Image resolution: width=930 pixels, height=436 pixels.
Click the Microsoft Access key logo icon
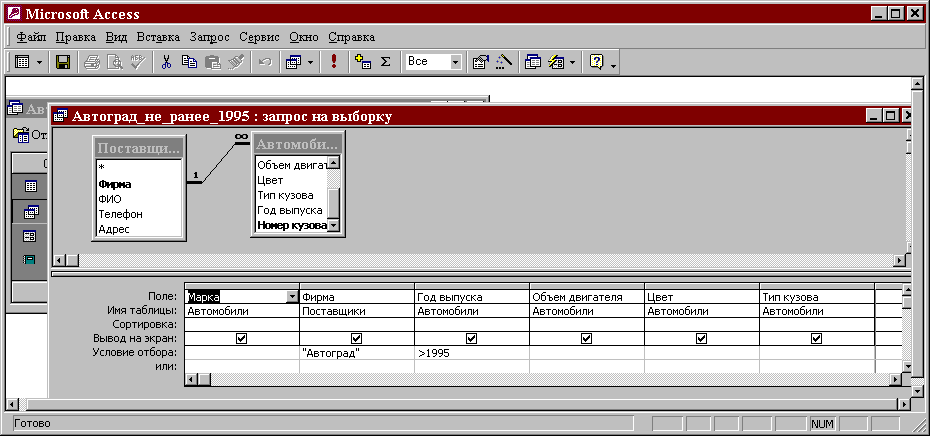[x=14, y=14]
